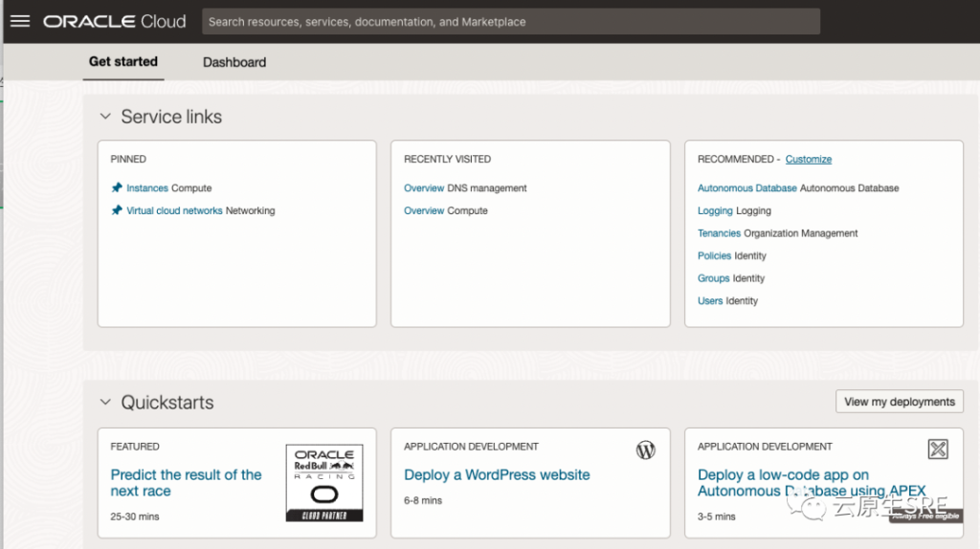Click the 3-5 mins text
The width and height of the screenshot is (980, 549).
[716, 516]
